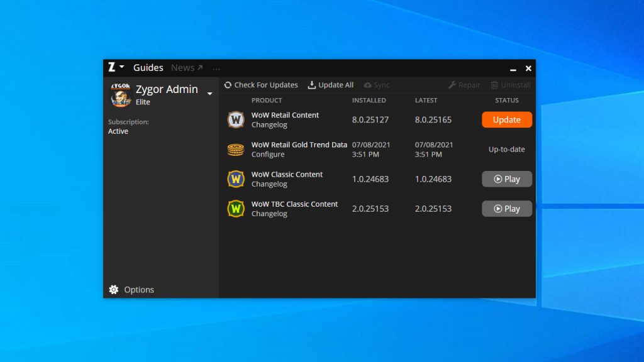Image resolution: width=644 pixels, height=362 pixels.
Task: Click the Update All download icon
Action: [312, 85]
